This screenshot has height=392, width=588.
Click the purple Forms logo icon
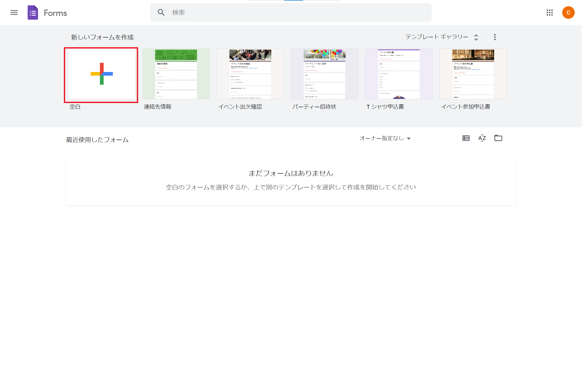(33, 13)
